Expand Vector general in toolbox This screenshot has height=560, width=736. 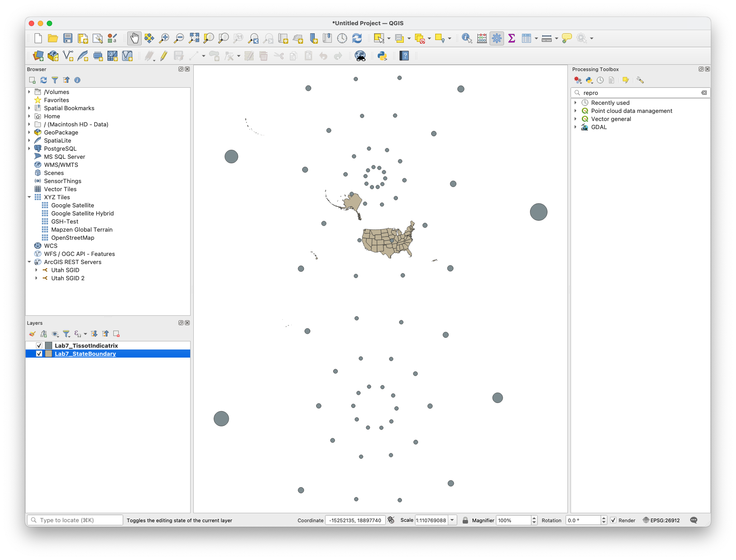point(575,119)
